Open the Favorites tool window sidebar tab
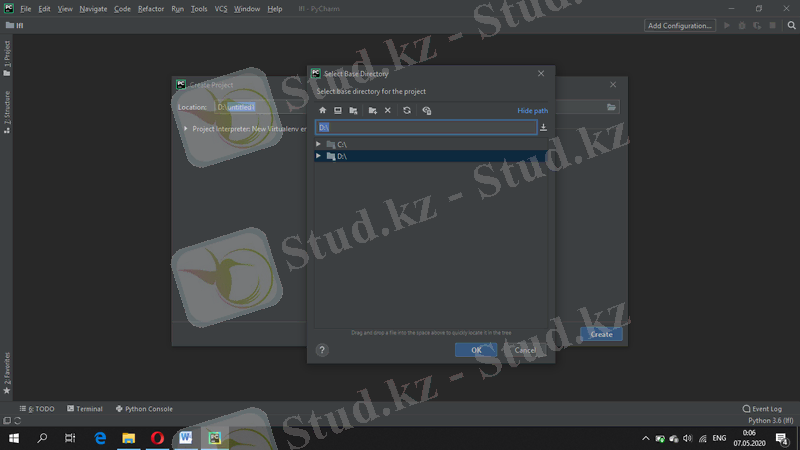Image resolution: width=800 pixels, height=450 pixels. pyautogui.click(x=7, y=373)
